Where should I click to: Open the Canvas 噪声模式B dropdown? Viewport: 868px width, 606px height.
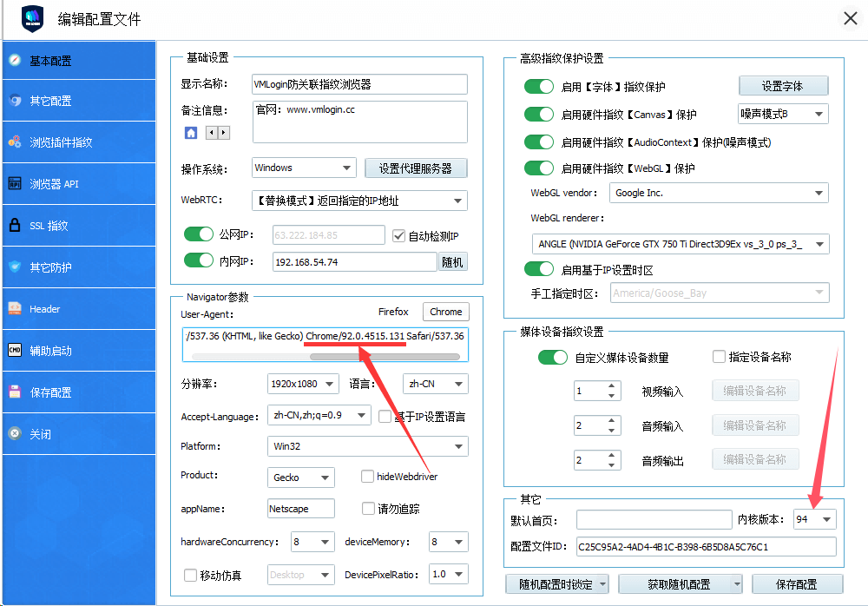pyautogui.click(x=783, y=114)
